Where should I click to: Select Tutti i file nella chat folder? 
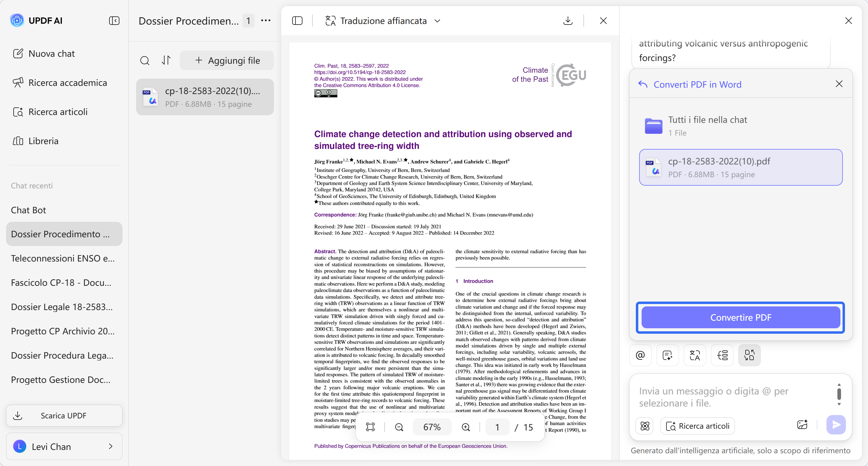[x=741, y=126]
